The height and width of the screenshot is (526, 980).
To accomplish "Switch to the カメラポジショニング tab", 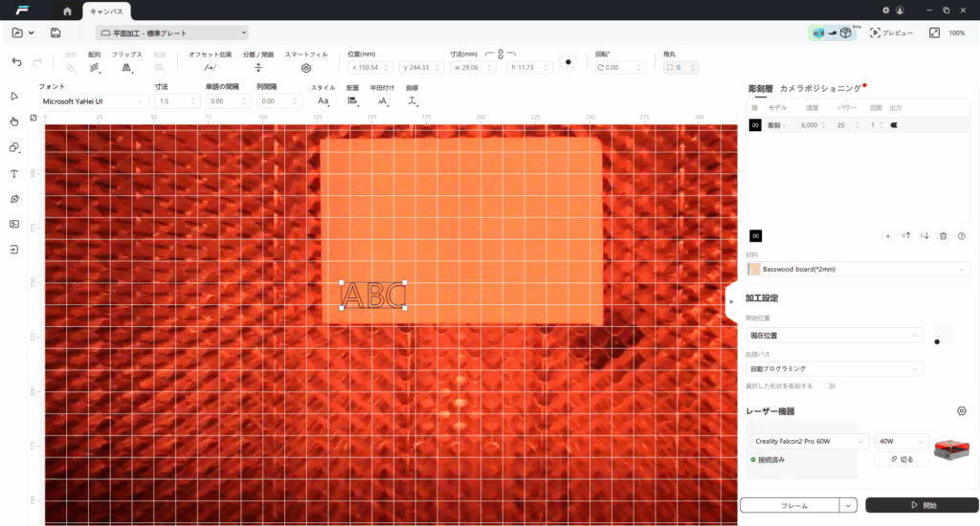I will point(820,89).
